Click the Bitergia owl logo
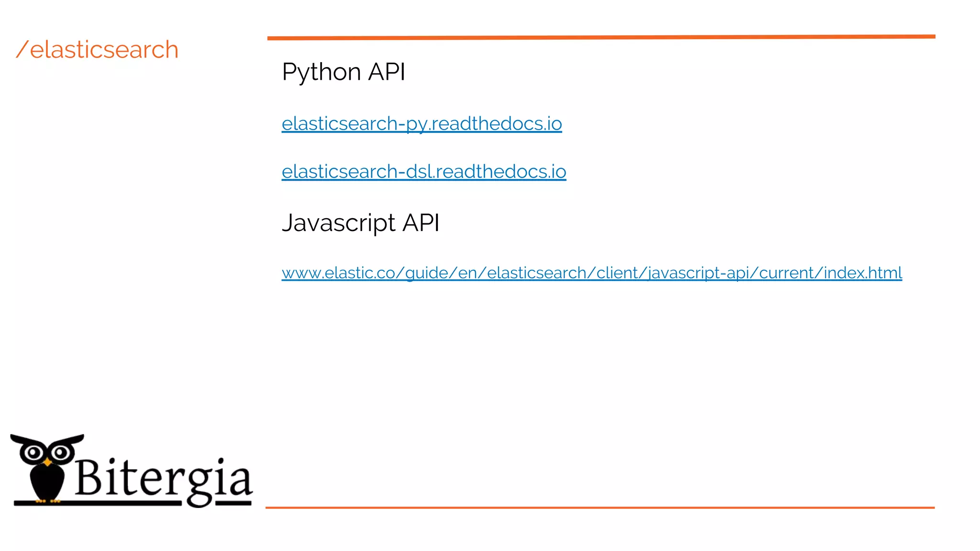The image size is (980, 551). click(x=47, y=469)
